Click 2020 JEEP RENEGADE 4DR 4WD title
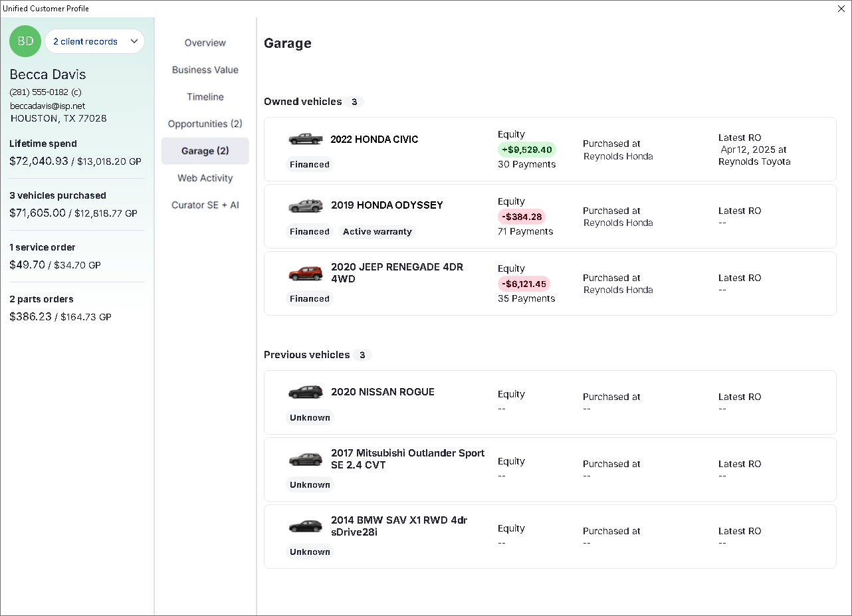Screen dimensions: 852x616 [x=397, y=273]
